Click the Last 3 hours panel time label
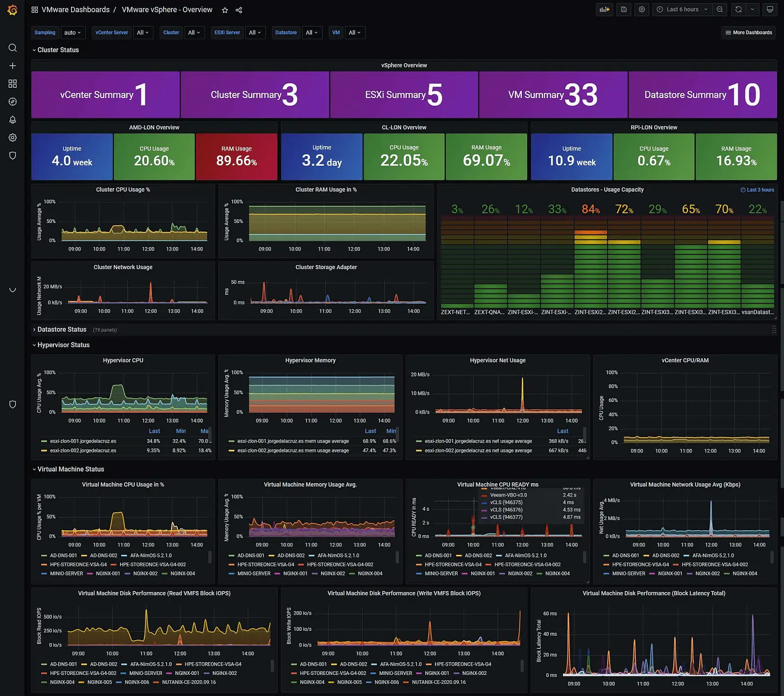This screenshot has height=696, width=784. (757, 190)
